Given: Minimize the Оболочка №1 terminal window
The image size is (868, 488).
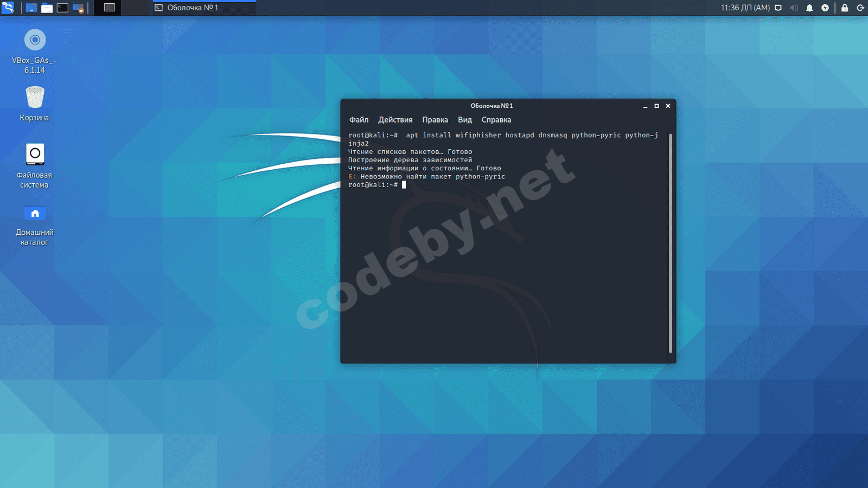Looking at the screenshot, I should pyautogui.click(x=645, y=106).
